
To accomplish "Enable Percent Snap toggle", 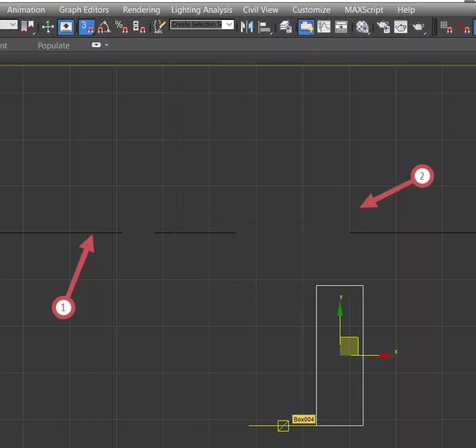I will tap(121, 26).
